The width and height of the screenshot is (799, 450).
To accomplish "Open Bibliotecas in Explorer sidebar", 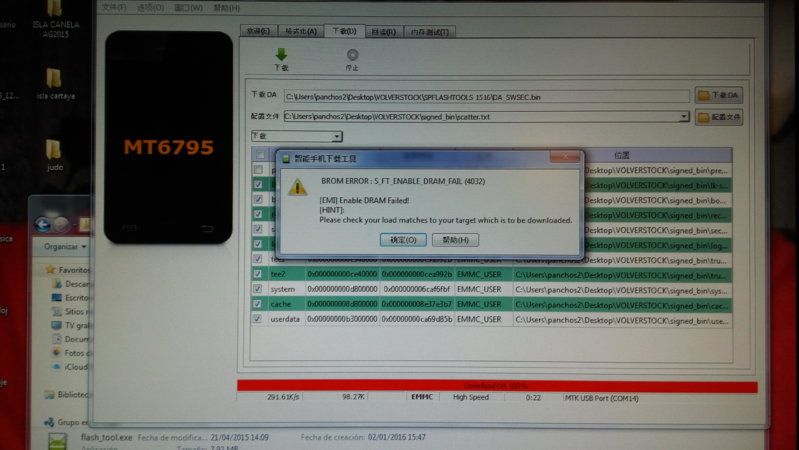I will pos(66,394).
